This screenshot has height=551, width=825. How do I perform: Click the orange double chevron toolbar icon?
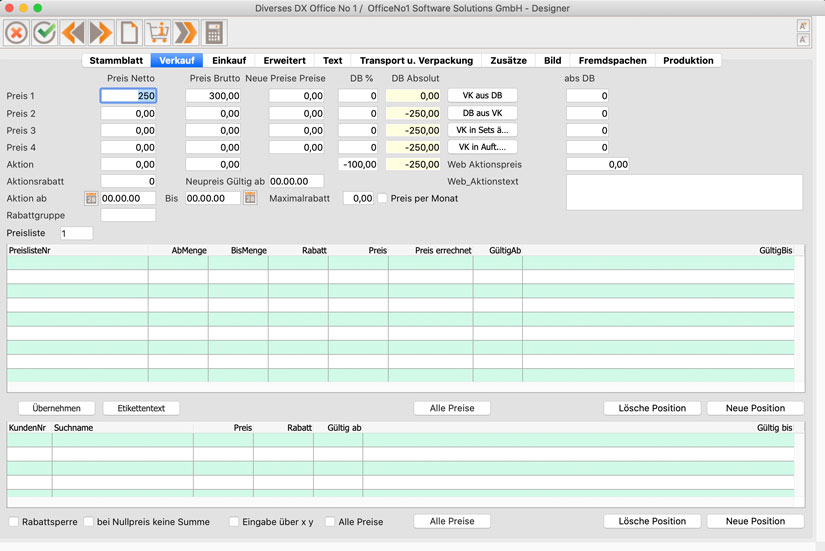185,33
